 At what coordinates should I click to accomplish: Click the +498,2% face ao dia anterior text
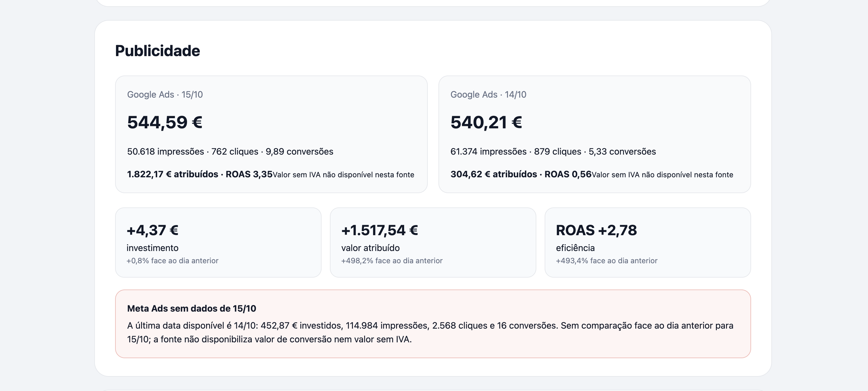pyautogui.click(x=392, y=261)
